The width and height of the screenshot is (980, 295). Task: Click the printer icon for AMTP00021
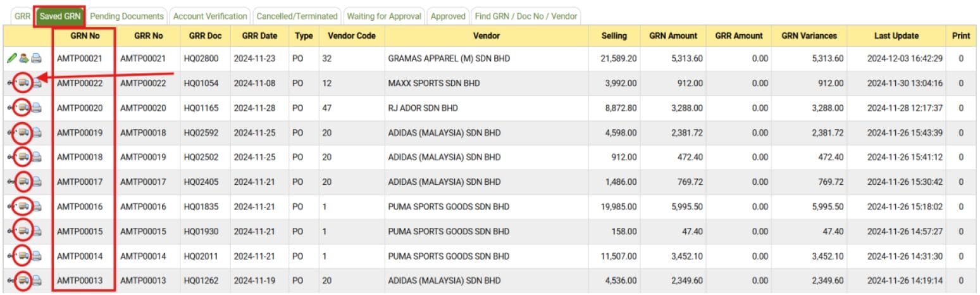point(37,59)
